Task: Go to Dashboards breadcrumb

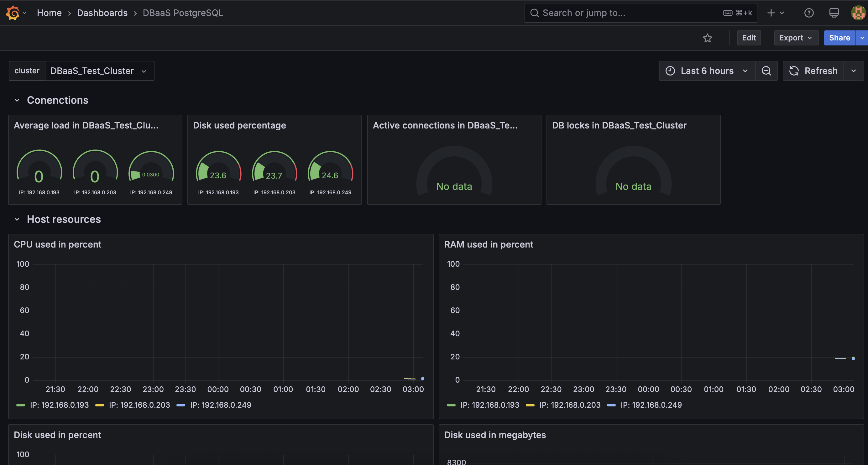Action: click(102, 13)
